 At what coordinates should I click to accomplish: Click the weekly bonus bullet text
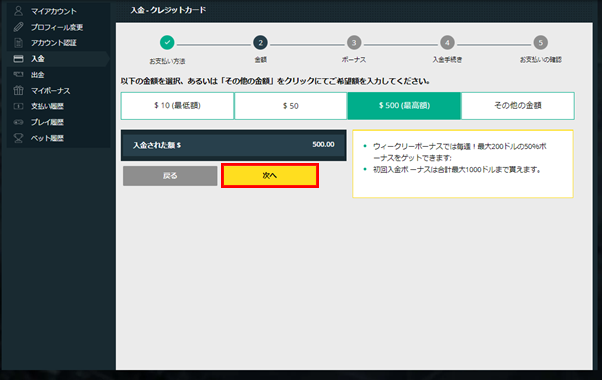point(460,152)
